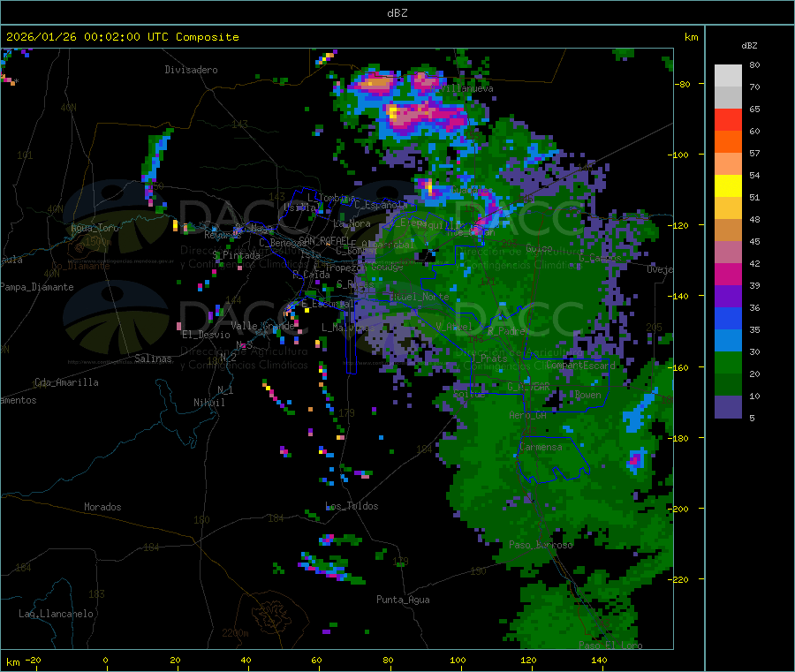Click the 140 km horizontal axis tick

[x=599, y=660]
